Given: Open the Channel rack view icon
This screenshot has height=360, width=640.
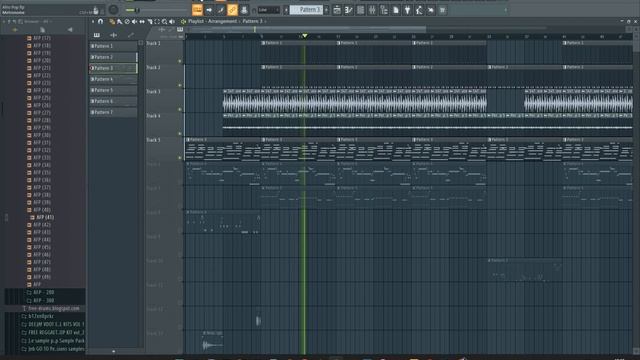Looking at the screenshot, I should tap(360, 10).
